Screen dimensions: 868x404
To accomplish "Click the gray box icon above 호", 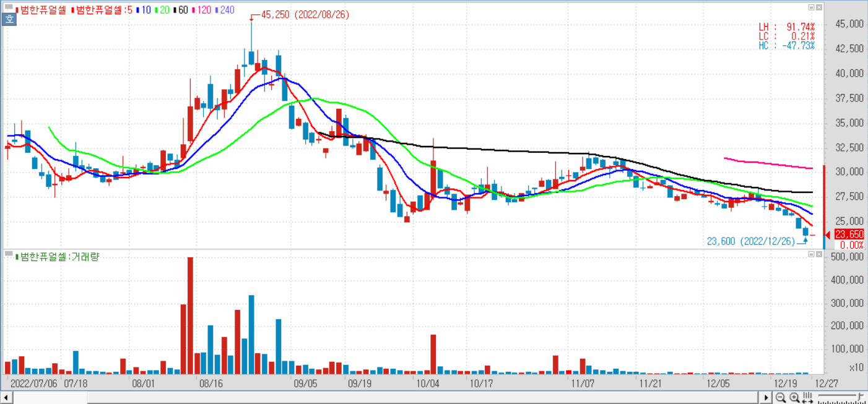I will (x=9, y=7).
